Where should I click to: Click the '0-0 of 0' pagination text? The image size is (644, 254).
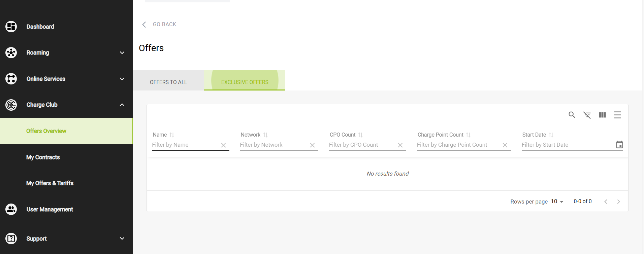[583, 202]
